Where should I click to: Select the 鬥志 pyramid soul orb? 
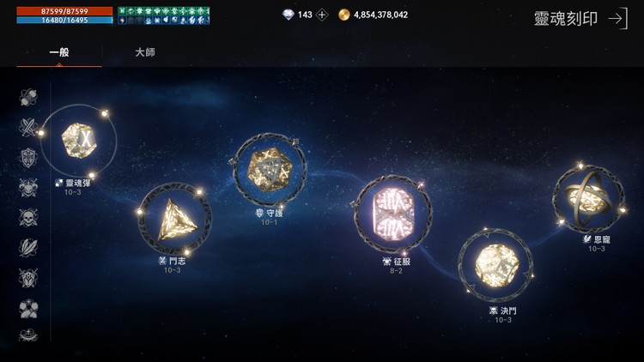click(x=175, y=219)
